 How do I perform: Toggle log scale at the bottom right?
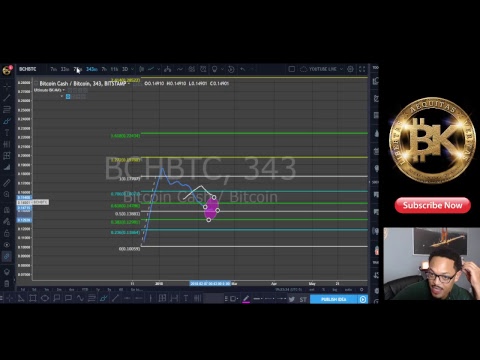334,289
